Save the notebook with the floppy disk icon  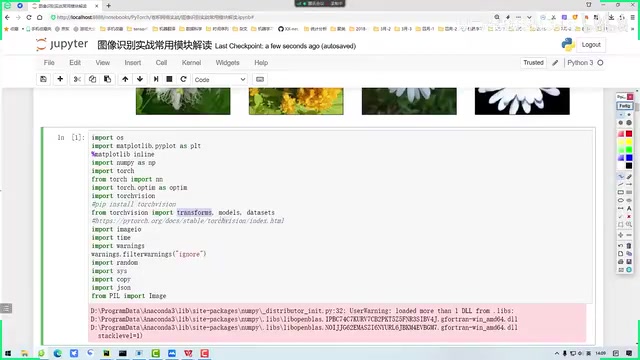[44, 79]
